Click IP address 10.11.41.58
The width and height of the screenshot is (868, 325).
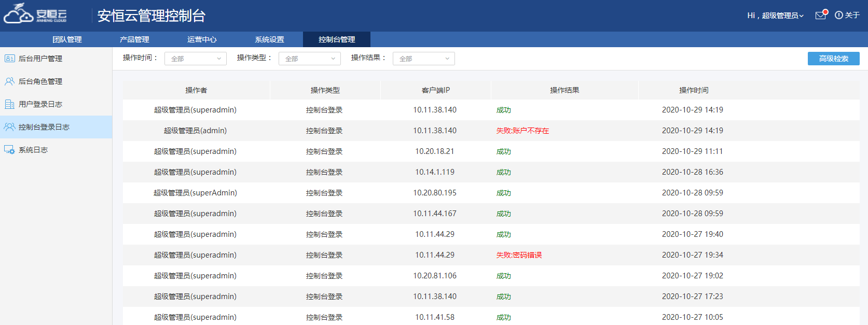pyautogui.click(x=435, y=317)
